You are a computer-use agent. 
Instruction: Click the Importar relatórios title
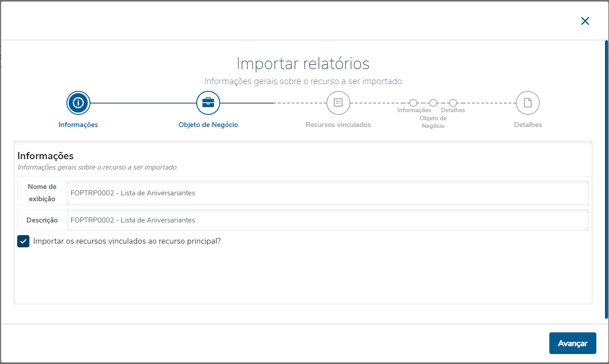coord(303,64)
